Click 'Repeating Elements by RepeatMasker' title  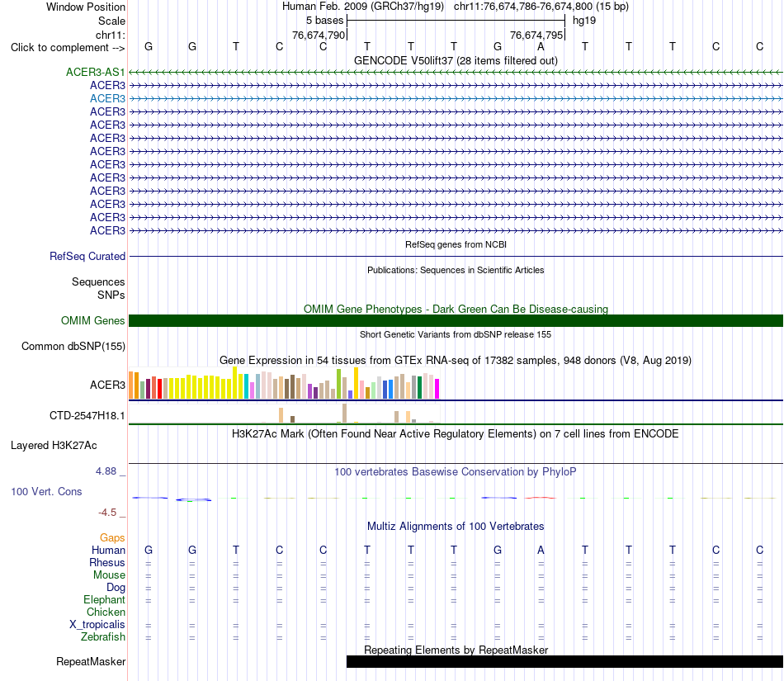456,650
